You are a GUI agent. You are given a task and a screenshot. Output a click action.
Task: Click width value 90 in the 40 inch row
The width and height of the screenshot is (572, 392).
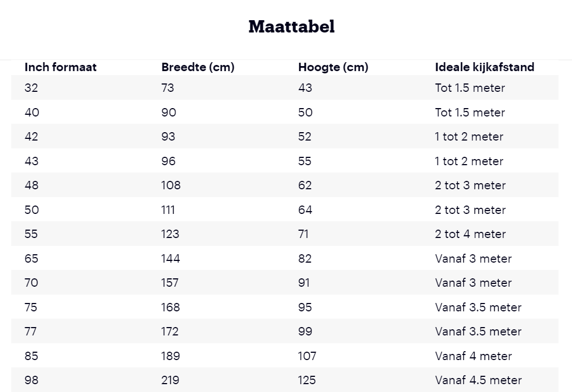(x=169, y=113)
